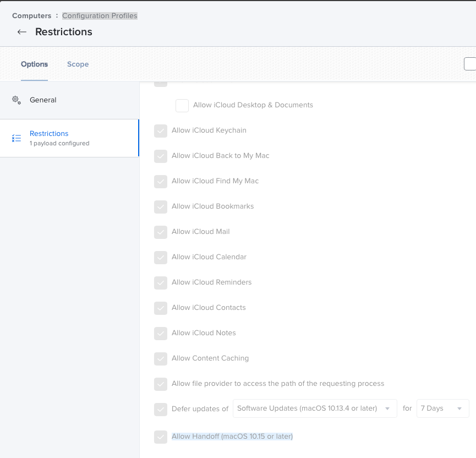Click the Allow Content Caching label
The width and height of the screenshot is (476, 458).
coord(210,358)
